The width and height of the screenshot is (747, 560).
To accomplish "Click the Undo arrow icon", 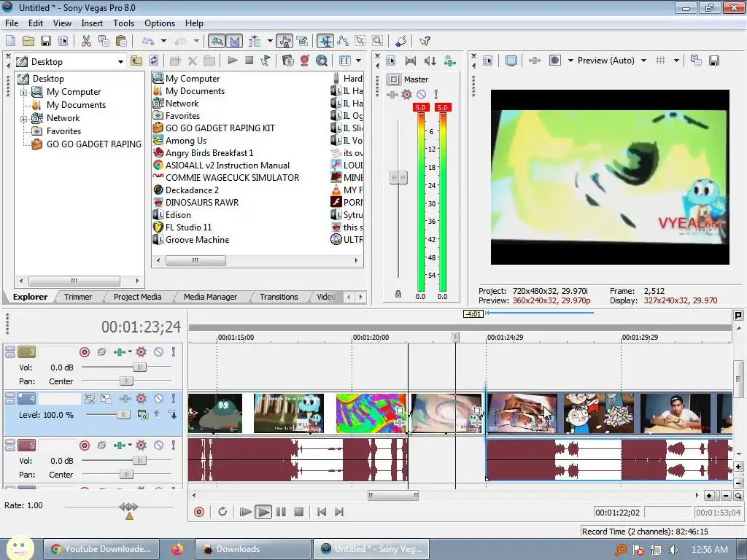I will click(148, 41).
